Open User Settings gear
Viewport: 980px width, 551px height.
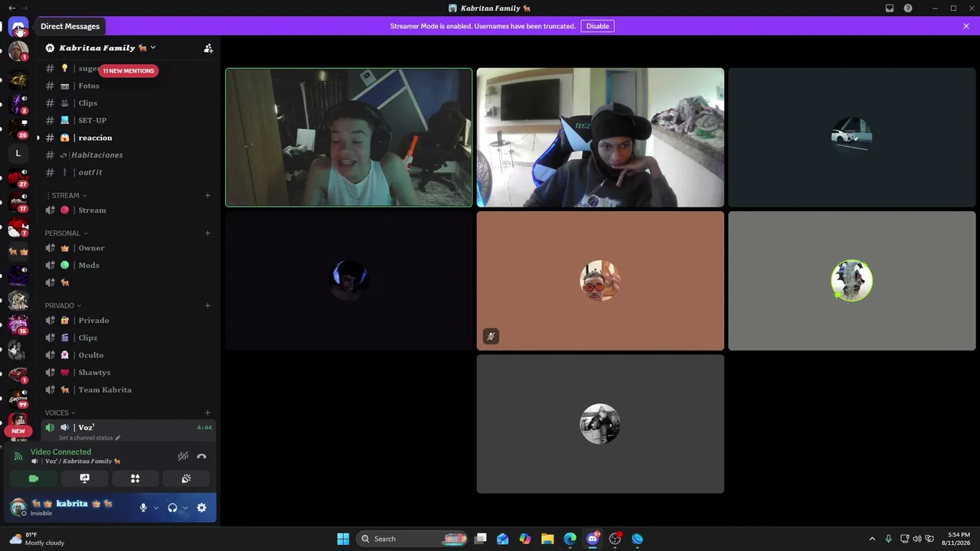point(201,507)
